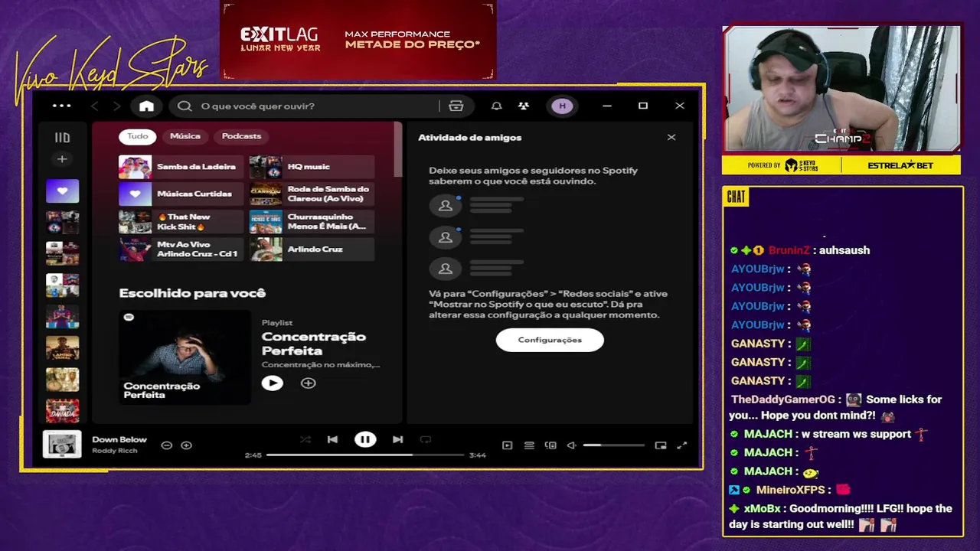This screenshot has width=980, height=551.
Task: Go back with the left arrow
Action: click(x=95, y=106)
